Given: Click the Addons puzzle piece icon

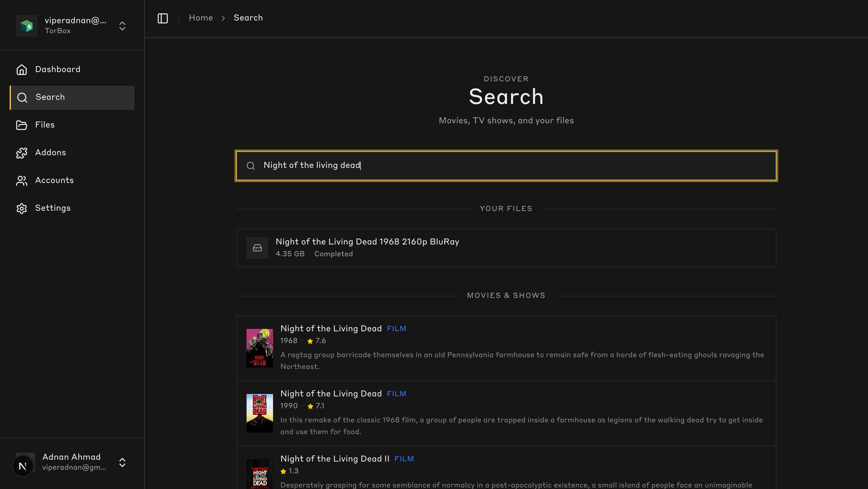Looking at the screenshot, I should pyautogui.click(x=22, y=153).
